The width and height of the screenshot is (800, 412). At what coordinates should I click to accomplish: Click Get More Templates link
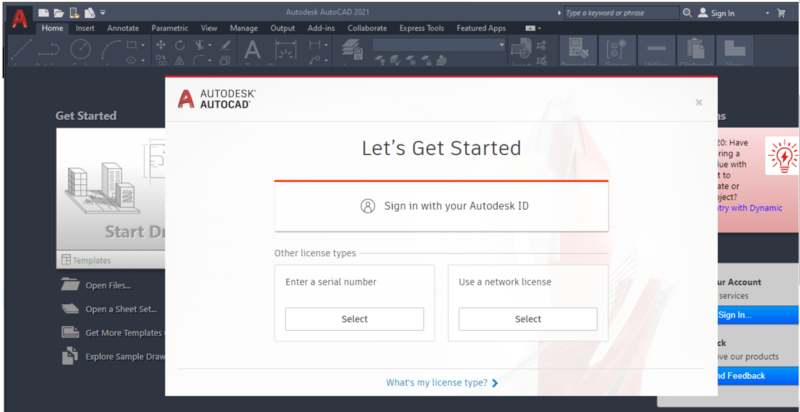pyautogui.click(x=113, y=332)
